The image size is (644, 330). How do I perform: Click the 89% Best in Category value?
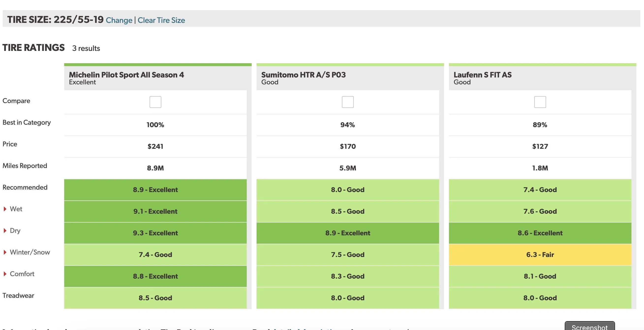pyautogui.click(x=540, y=125)
